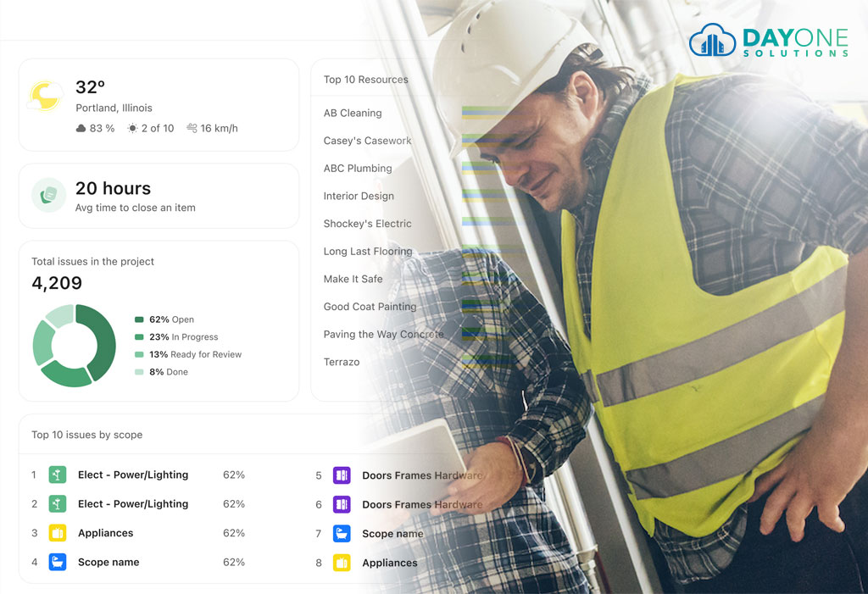Click the weather sun-cloud icon
The height and width of the screenshot is (594, 868).
[x=45, y=96]
